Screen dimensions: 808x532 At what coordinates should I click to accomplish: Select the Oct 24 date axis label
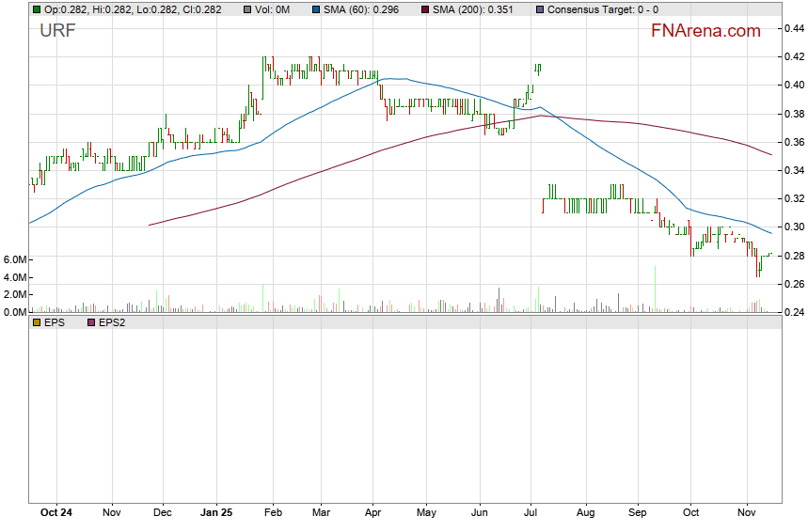click(x=59, y=514)
